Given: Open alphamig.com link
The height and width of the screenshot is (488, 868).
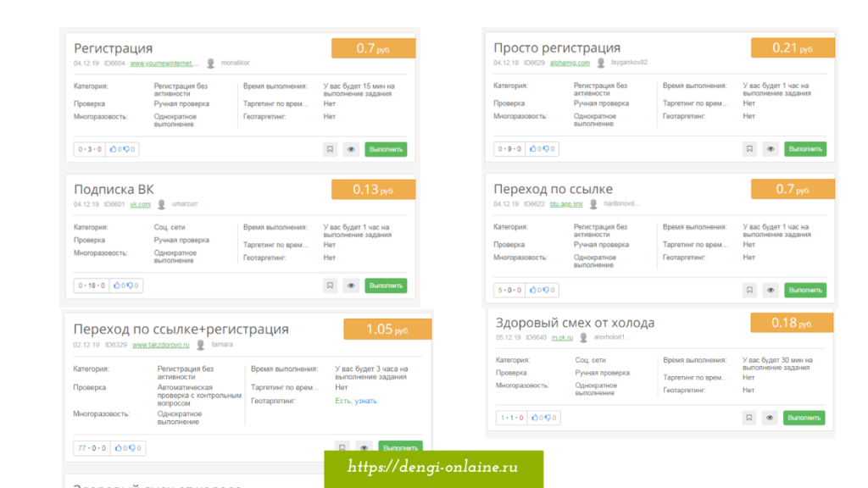Looking at the screenshot, I should [x=570, y=63].
